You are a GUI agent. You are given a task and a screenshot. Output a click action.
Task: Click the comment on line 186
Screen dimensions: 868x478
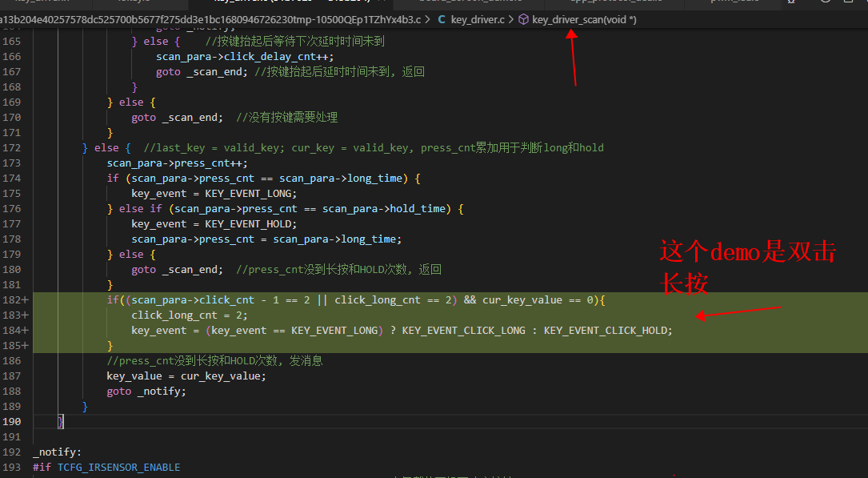coord(214,361)
